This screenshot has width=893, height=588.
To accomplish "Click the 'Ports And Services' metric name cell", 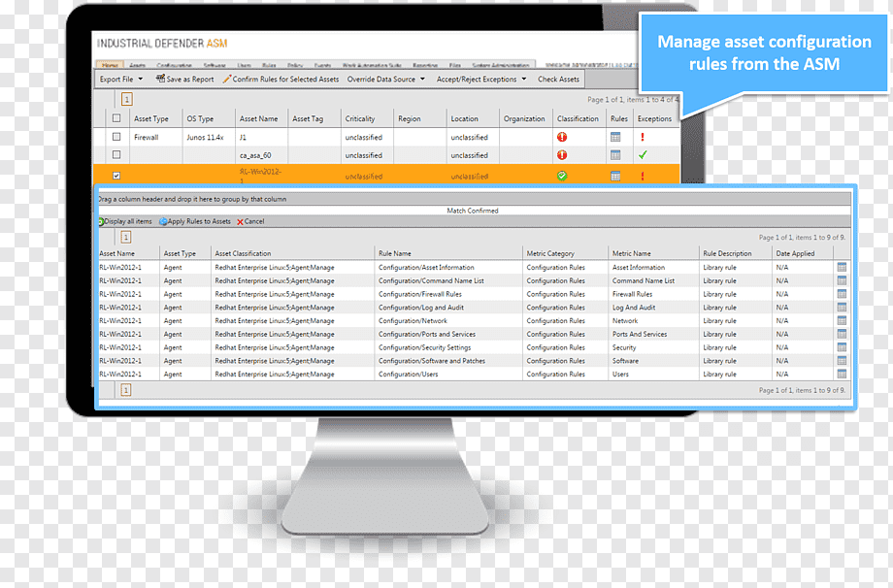I will click(640, 334).
